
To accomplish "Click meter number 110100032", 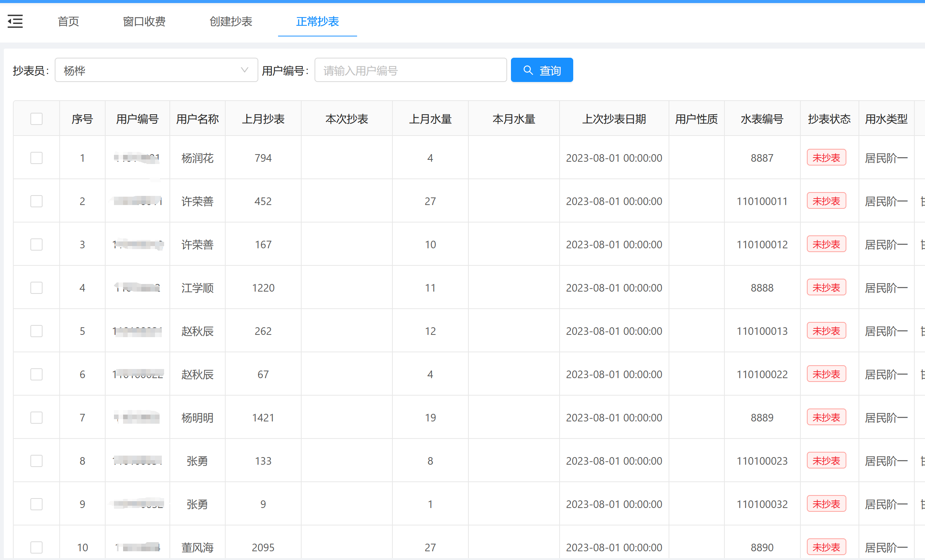I will click(x=762, y=504).
